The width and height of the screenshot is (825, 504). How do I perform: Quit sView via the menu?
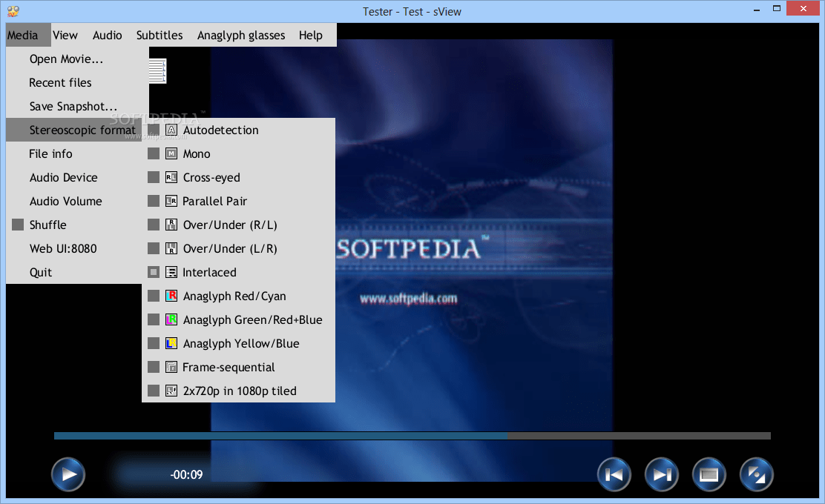point(74,272)
